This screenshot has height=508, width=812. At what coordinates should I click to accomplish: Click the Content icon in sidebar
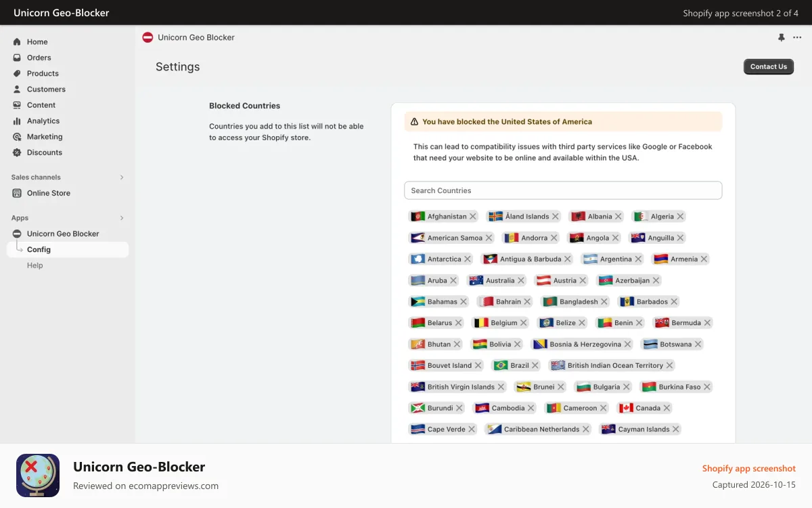tap(17, 105)
